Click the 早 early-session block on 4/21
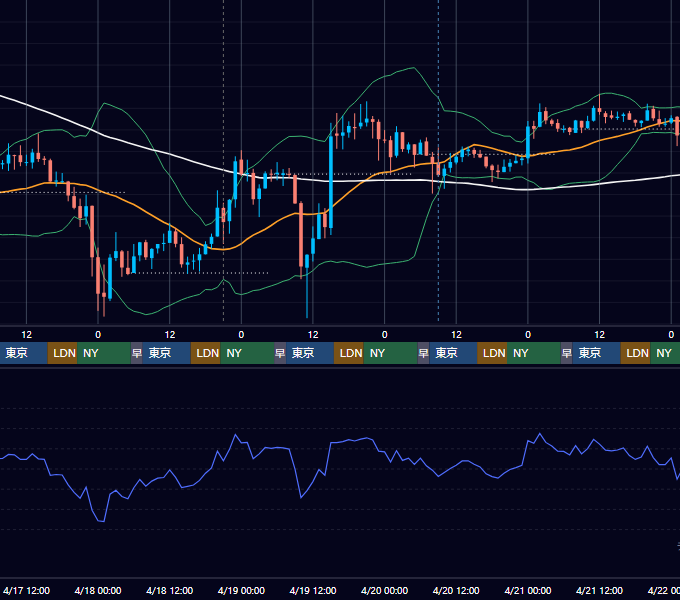 point(567,353)
